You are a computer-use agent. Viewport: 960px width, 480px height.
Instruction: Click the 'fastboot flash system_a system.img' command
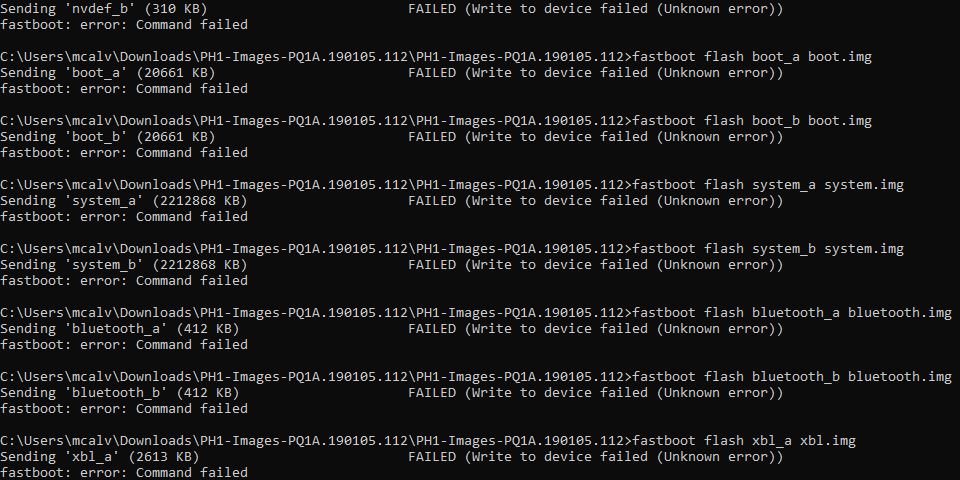click(x=768, y=185)
